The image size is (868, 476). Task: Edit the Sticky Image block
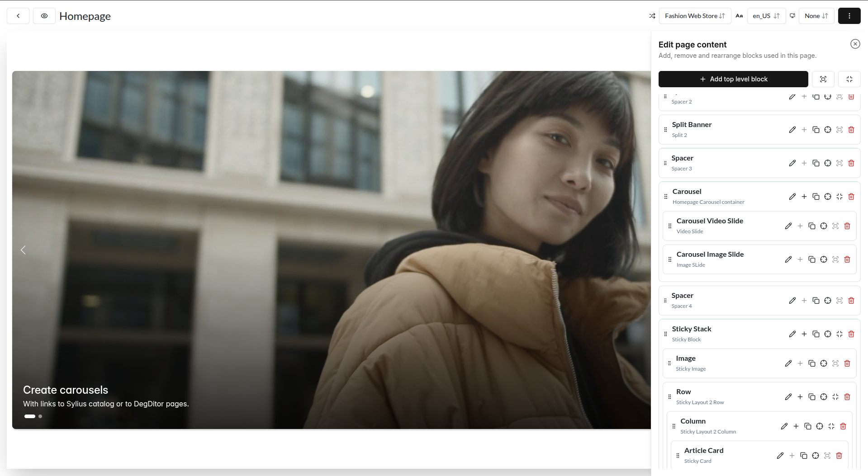pyautogui.click(x=788, y=363)
